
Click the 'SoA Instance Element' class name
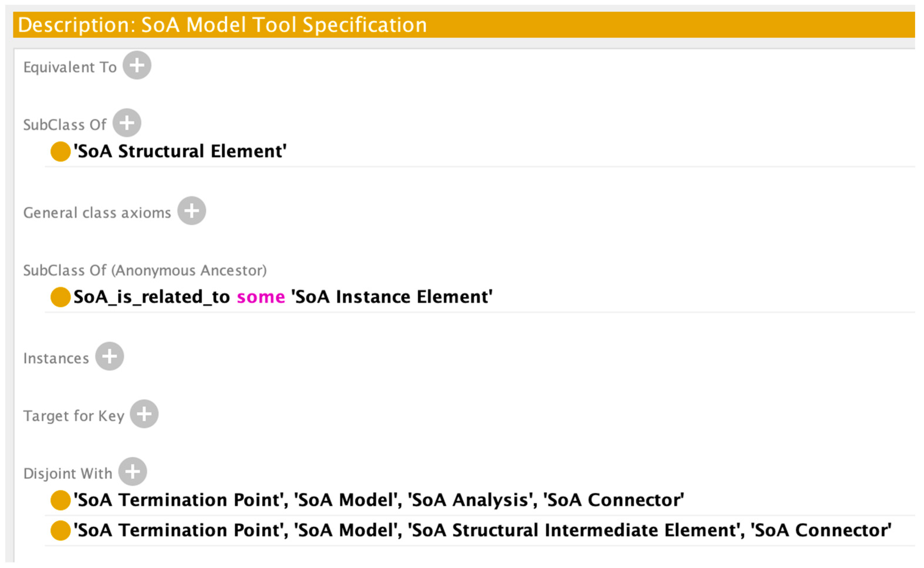pyautogui.click(x=391, y=297)
